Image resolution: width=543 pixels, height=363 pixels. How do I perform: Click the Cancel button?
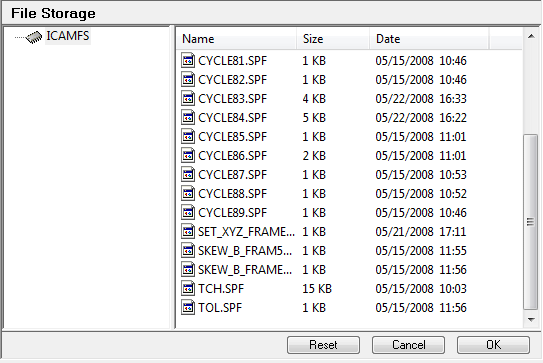(x=409, y=345)
